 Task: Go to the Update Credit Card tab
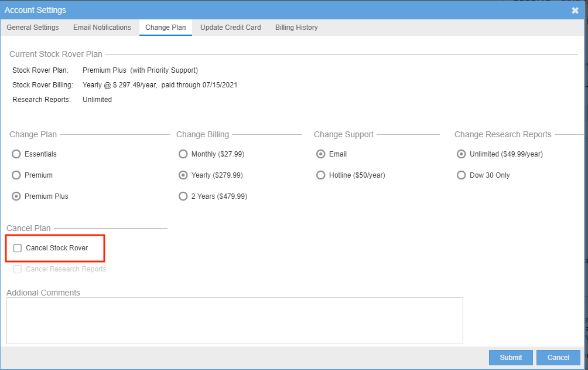tap(230, 28)
